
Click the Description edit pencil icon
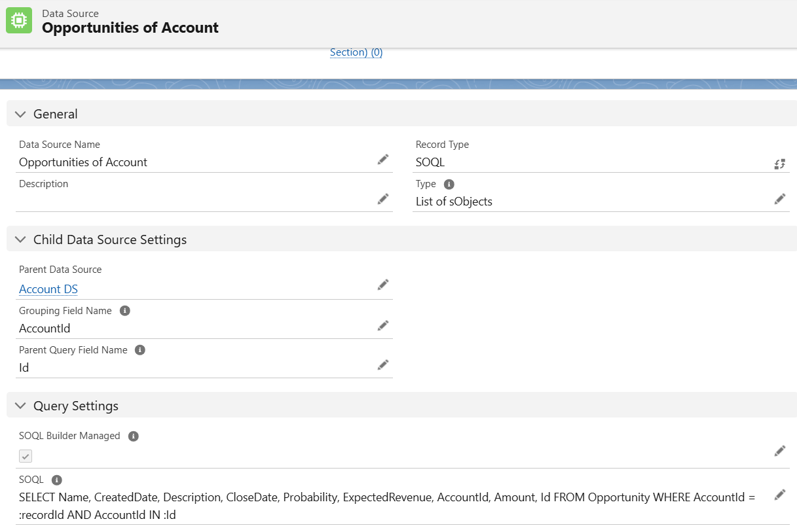(x=383, y=199)
